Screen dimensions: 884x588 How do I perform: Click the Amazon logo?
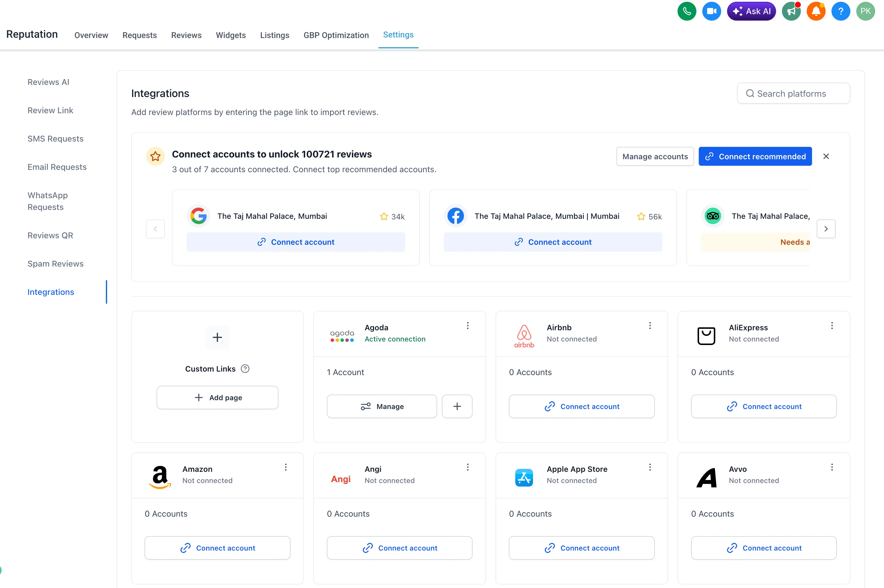[x=160, y=477]
